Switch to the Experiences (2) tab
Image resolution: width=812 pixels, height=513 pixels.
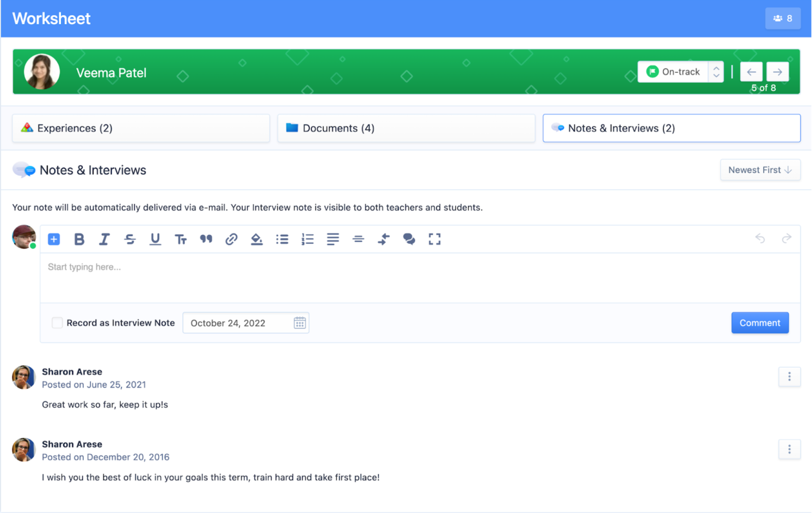point(141,128)
